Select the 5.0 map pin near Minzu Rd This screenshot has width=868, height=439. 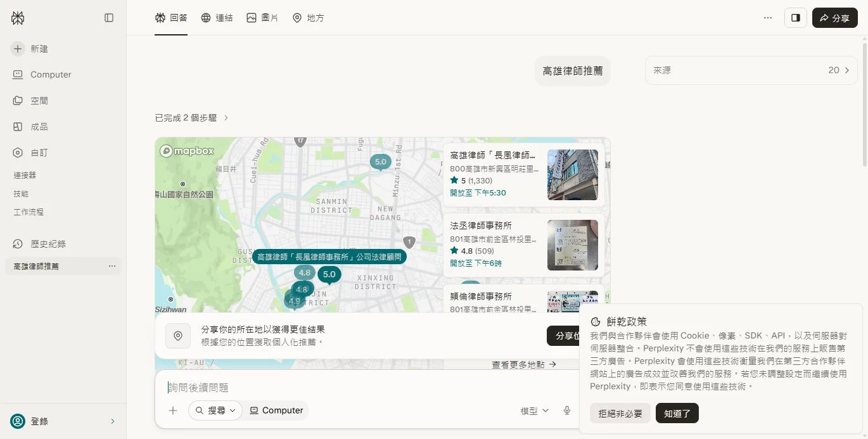point(380,162)
